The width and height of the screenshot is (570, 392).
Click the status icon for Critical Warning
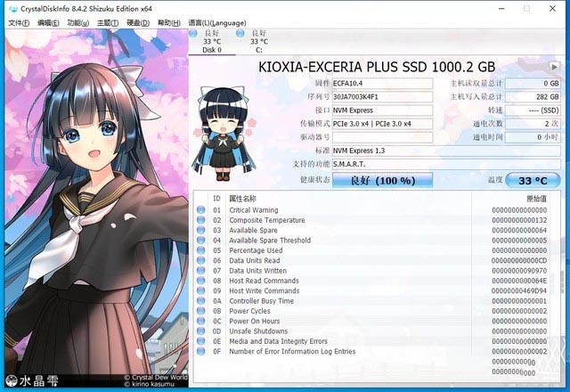pyautogui.click(x=200, y=210)
